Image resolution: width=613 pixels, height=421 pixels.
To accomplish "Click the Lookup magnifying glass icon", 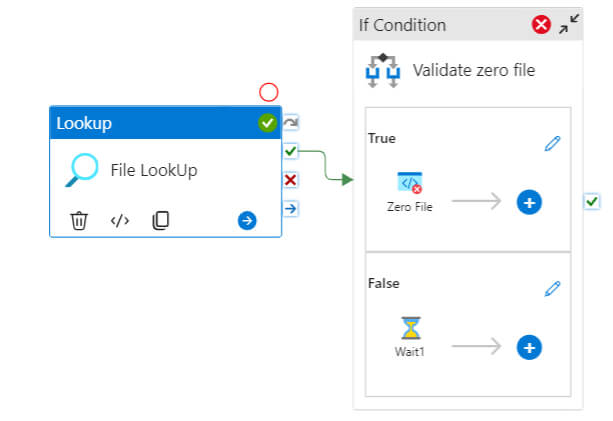I will tap(81, 170).
